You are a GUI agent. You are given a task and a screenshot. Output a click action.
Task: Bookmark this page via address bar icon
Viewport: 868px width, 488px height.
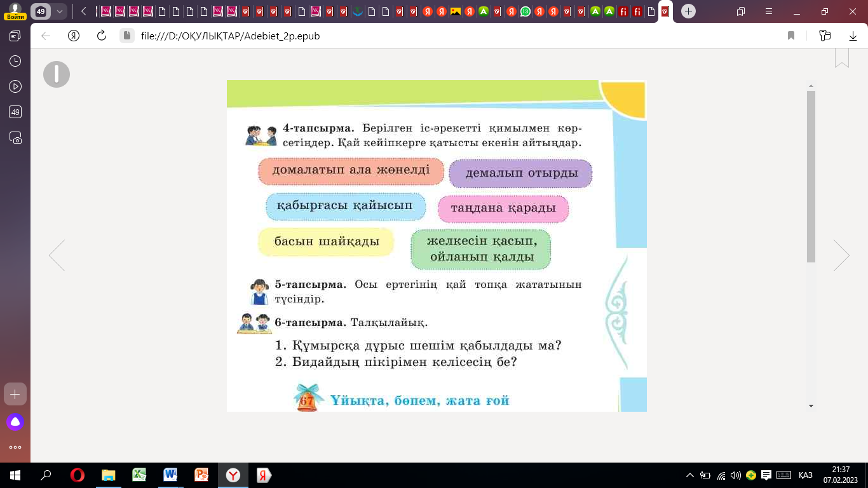click(791, 36)
